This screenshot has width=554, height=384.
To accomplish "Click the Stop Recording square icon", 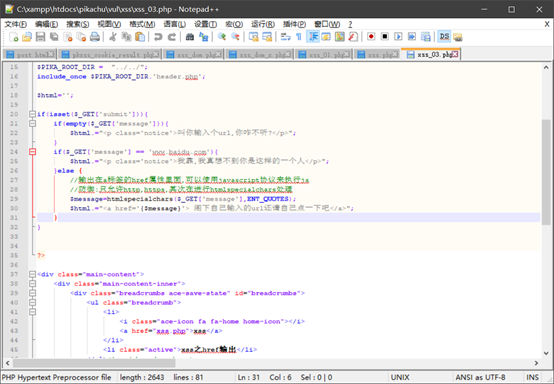I will point(385,37).
